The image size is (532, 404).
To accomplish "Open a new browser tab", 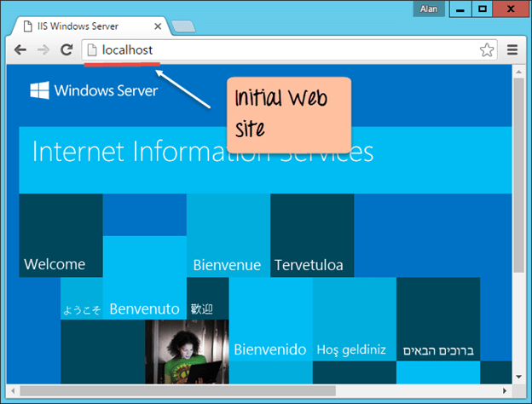I will coord(183,27).
